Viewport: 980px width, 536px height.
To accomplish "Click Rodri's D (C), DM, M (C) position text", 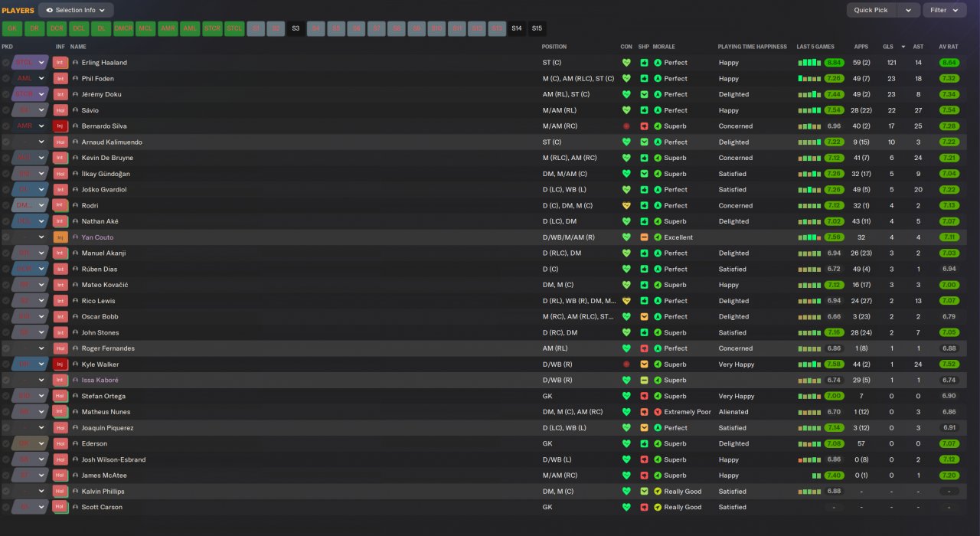I will pos(567,206).
